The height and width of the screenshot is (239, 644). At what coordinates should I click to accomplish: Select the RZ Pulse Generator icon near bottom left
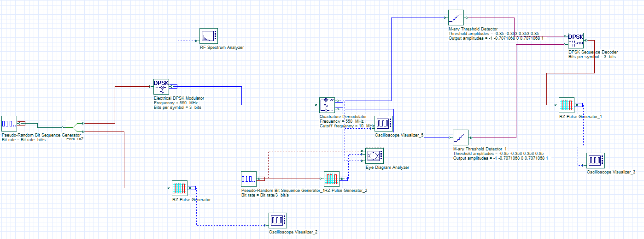[x=180, y=188]
